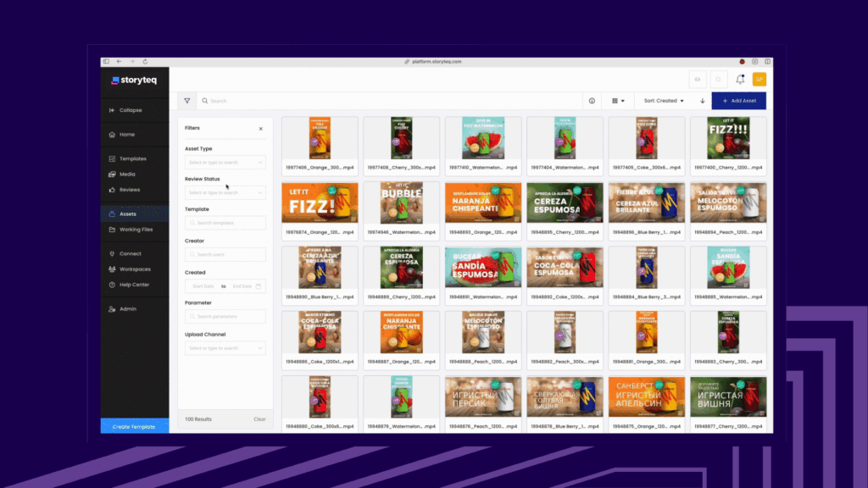Reload the page with the refresh icon
The height and width of the screenshot is (488, 868).
[145, 61]
